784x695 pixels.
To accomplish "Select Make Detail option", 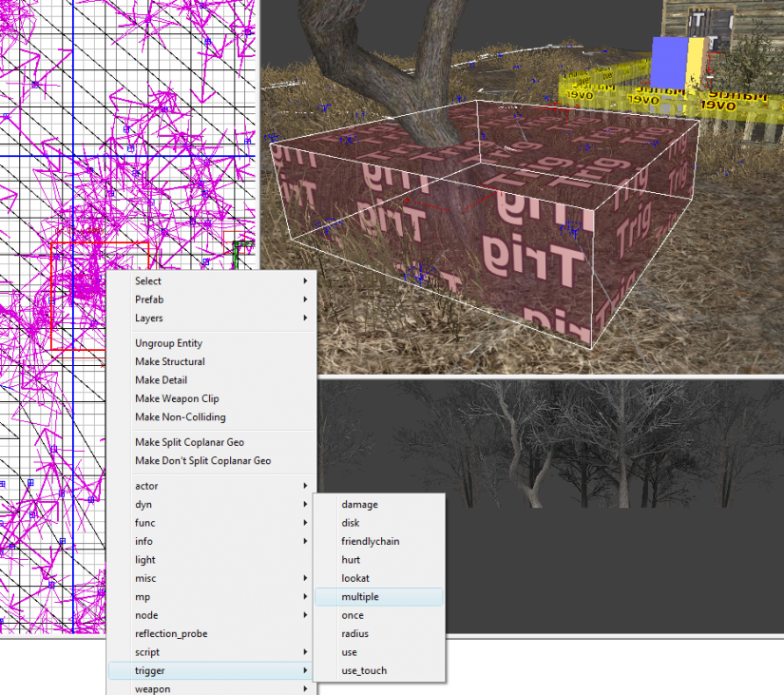I will [x=161, y=380].
